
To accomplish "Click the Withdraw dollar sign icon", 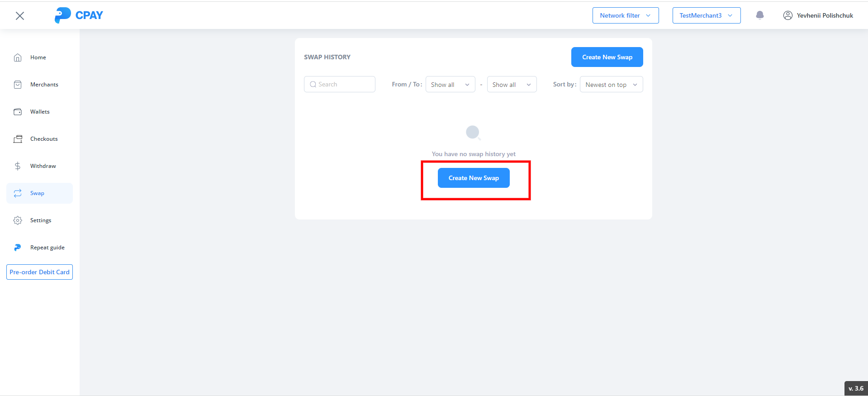I will point(18,166).
